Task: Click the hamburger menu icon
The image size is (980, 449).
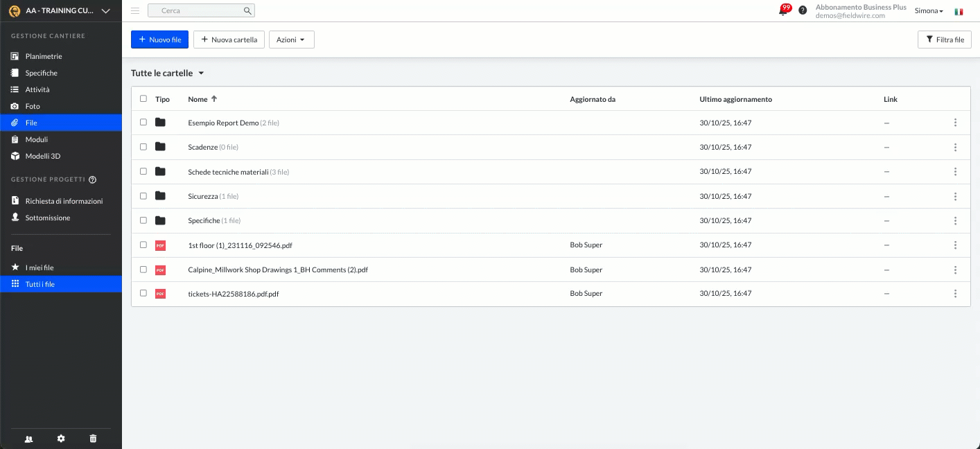Action: 135,11
